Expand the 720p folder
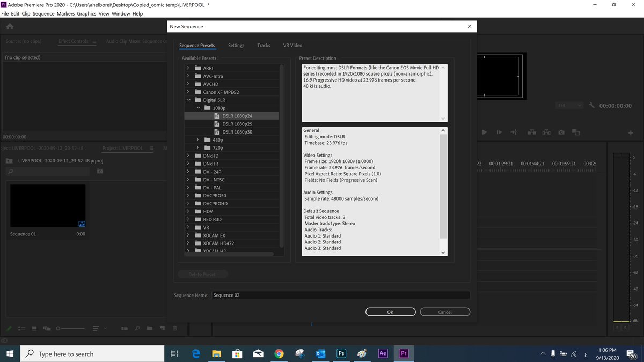The width and height of the screenshot is (644, 362). point(198,147)
